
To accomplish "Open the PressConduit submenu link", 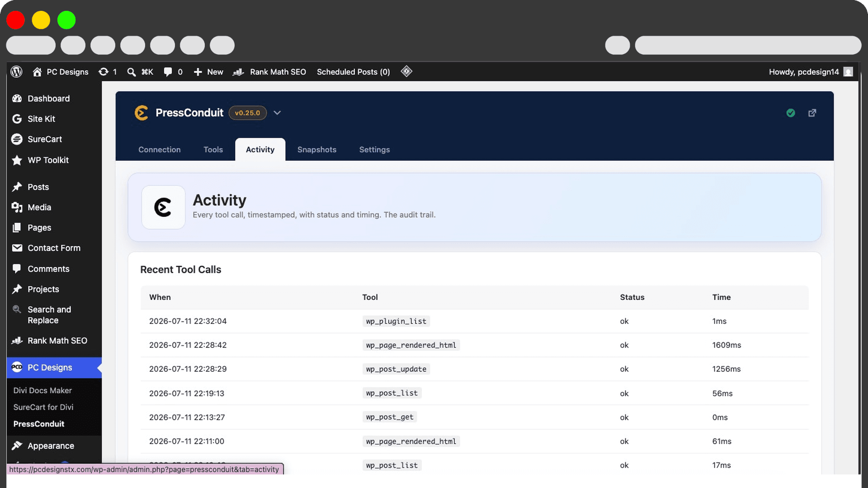I will point(39,424).
